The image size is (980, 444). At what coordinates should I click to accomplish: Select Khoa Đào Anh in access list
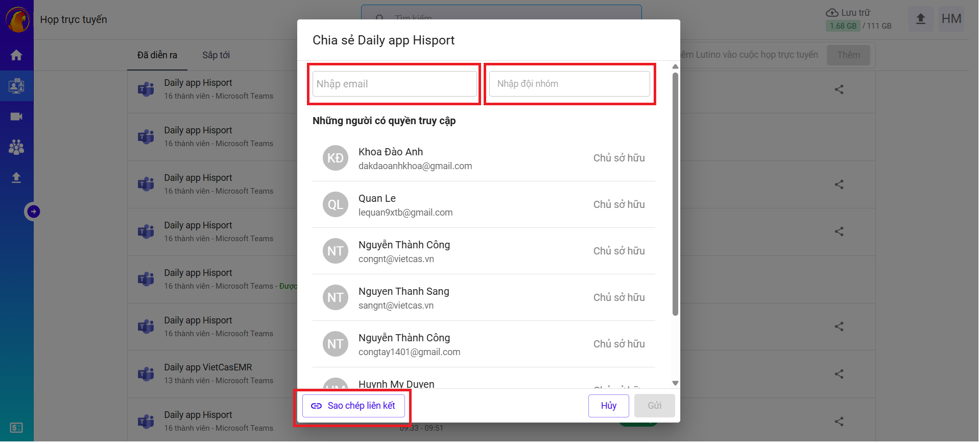(484, 158)
